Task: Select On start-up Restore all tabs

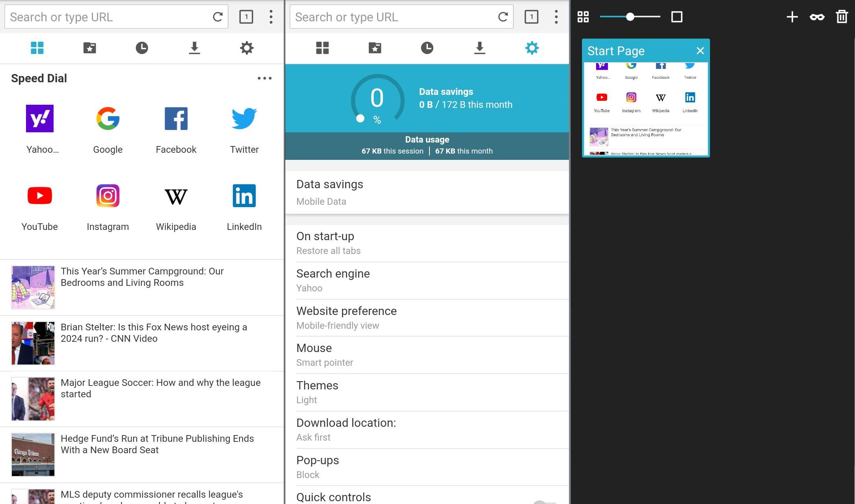Action: 427,243
